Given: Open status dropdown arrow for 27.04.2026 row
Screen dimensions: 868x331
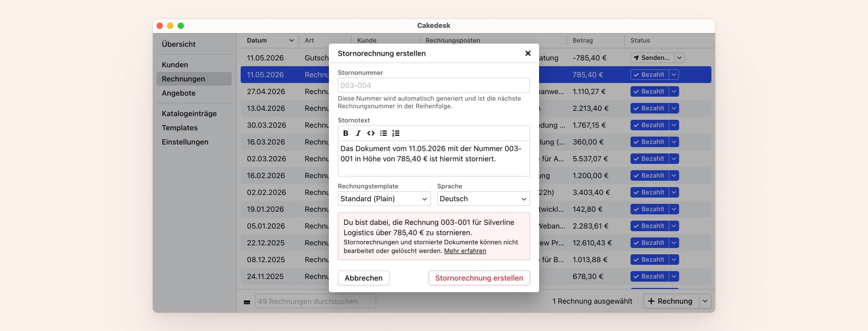Looking at the screenshot, I should click(x=674, y=91).
